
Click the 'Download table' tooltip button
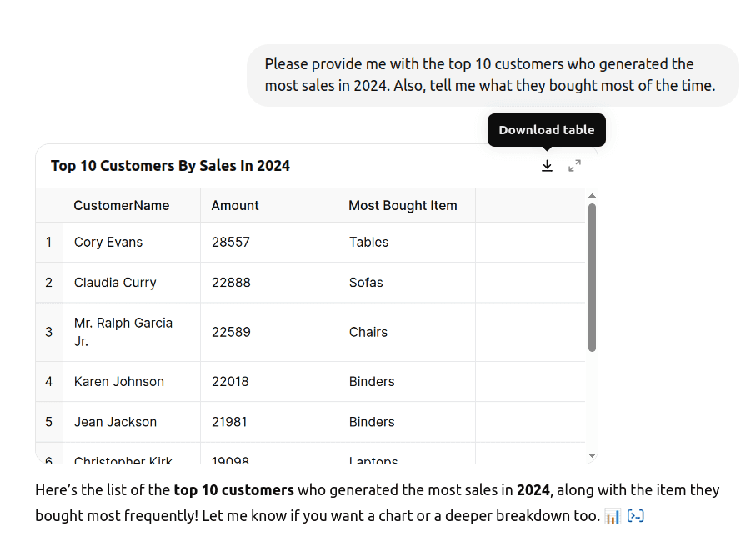point(546,130)
